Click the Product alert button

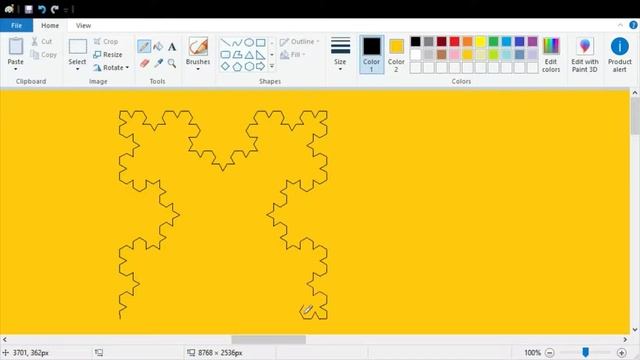pos(620,55)
